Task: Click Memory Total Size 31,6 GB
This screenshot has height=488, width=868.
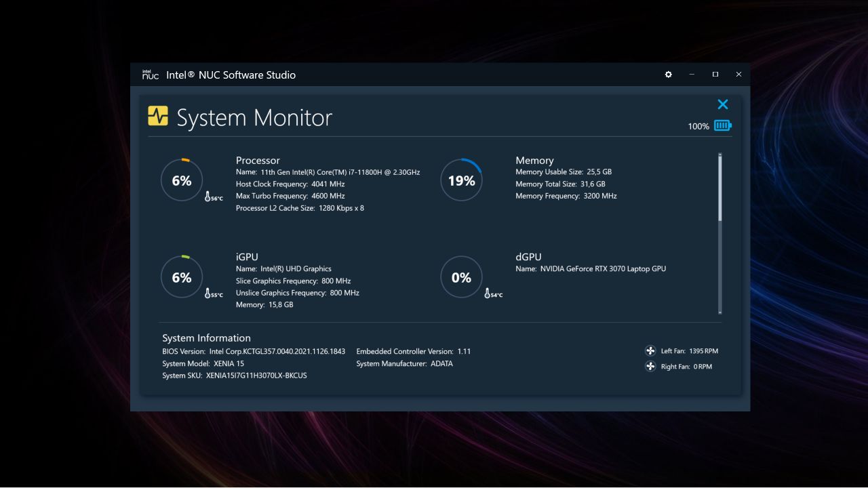Action: click(x=560, y=184)
